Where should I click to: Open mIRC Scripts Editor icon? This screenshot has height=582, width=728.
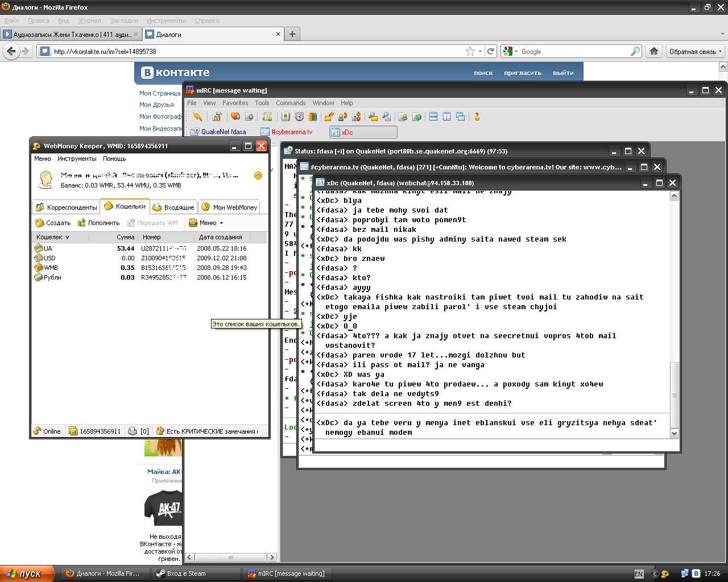pyautogui.click(x=267, y=117)
